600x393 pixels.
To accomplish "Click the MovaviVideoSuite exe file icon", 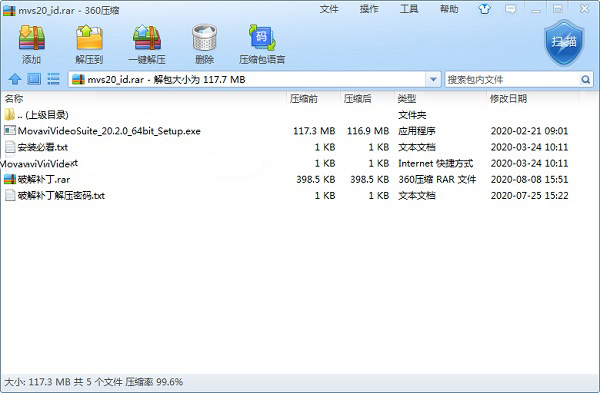I will pos(10,130).
